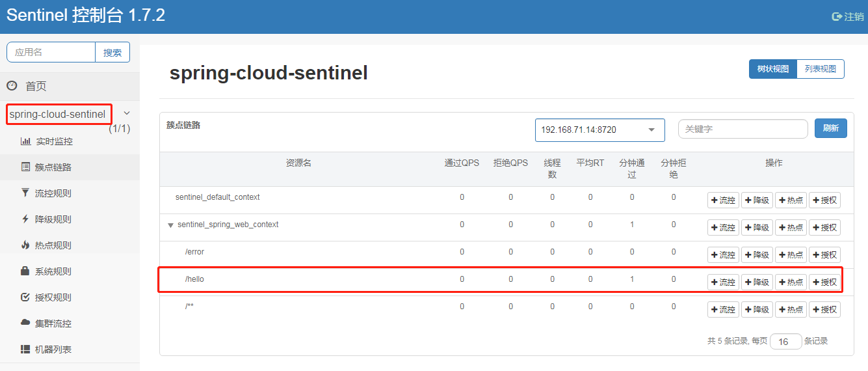Click the page size field showing 16
This screenshot has width=868, height=371.
[x=786, y=342]
